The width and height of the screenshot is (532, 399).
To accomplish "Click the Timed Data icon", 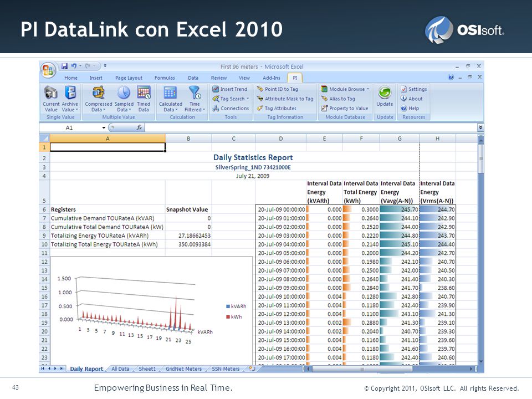I will pyautogui.click(x=144, y=93).
